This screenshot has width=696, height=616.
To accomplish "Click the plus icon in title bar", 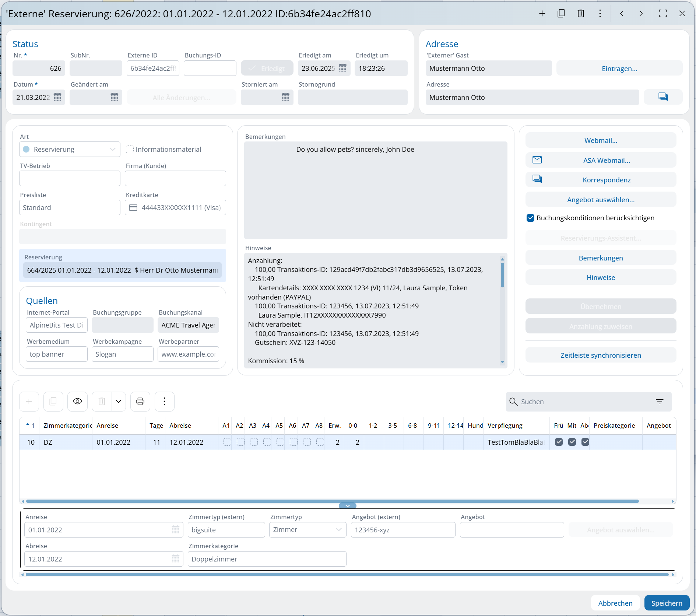I will coord(542,14).
